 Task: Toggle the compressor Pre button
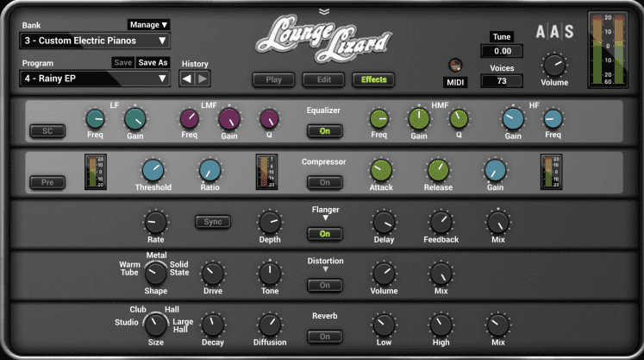click(47, 182)
